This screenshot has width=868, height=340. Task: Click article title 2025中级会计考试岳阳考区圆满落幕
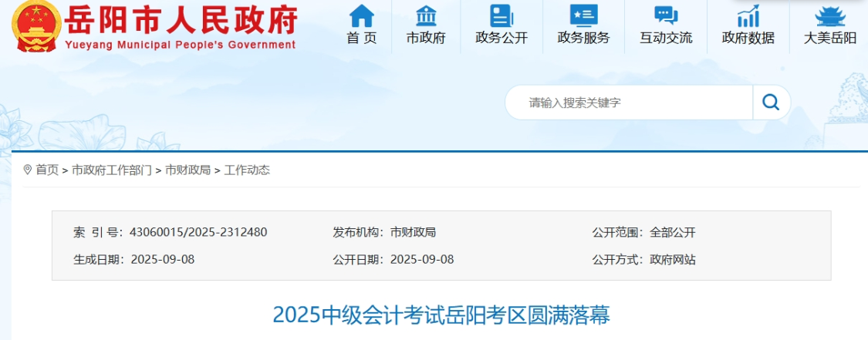click(x=441, y=315)
